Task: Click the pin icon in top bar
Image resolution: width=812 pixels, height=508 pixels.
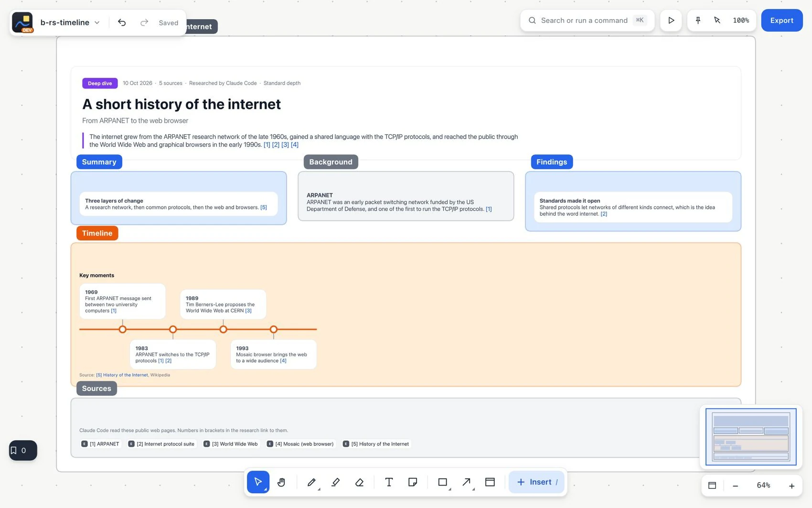Action: point(698,20)
